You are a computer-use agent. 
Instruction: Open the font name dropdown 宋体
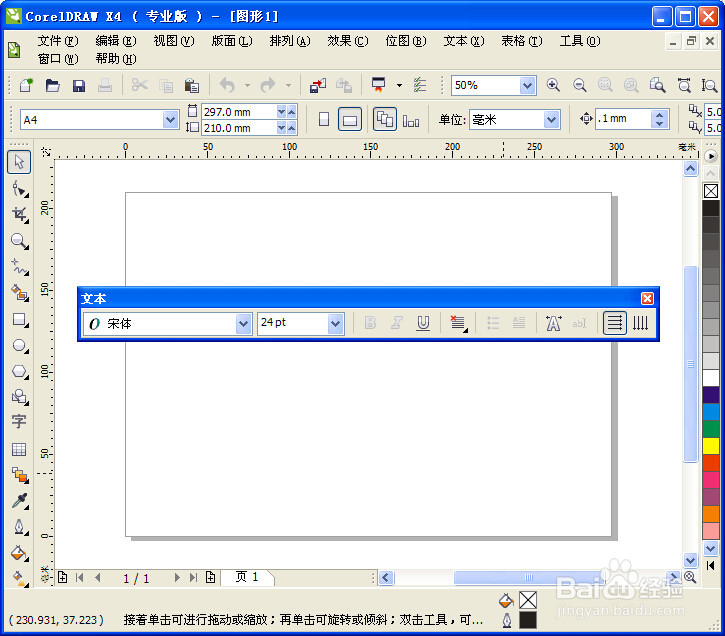[244, 324]
